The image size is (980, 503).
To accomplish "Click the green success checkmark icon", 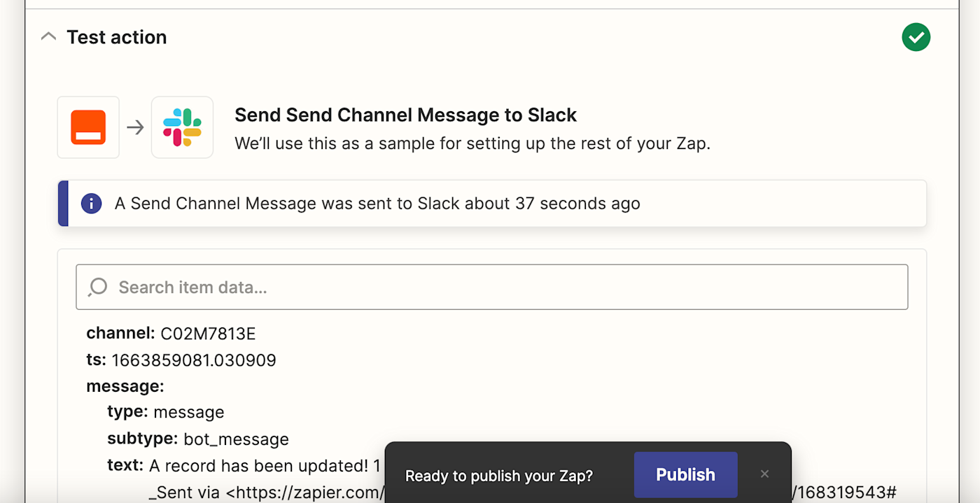I will (916, 37).
